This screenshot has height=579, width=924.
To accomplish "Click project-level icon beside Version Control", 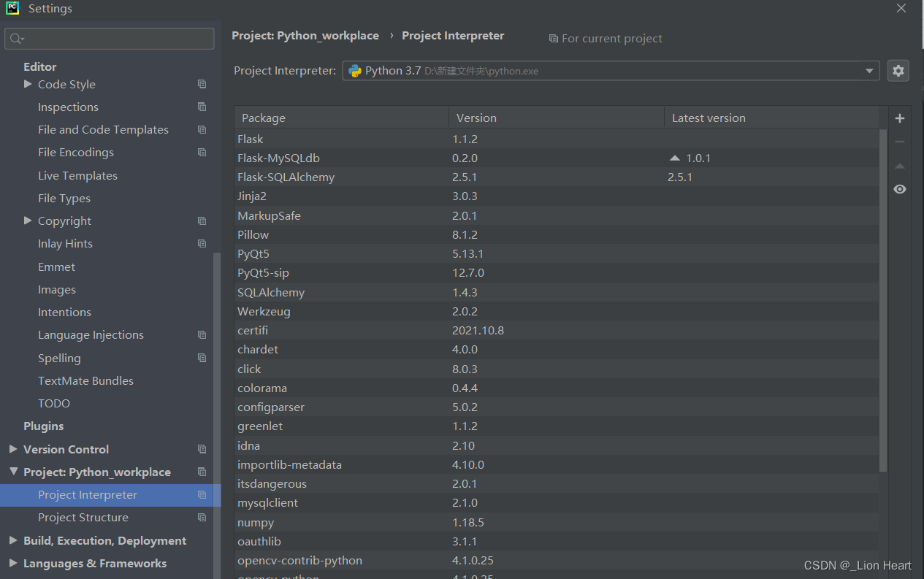I will coord(202,449).
